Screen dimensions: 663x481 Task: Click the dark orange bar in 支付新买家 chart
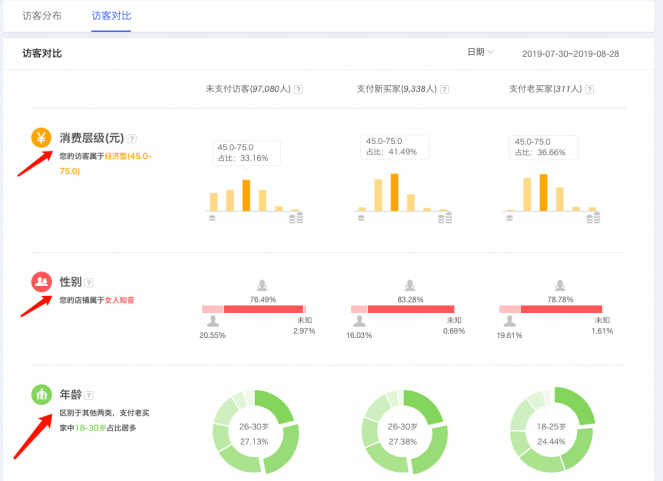395,192
